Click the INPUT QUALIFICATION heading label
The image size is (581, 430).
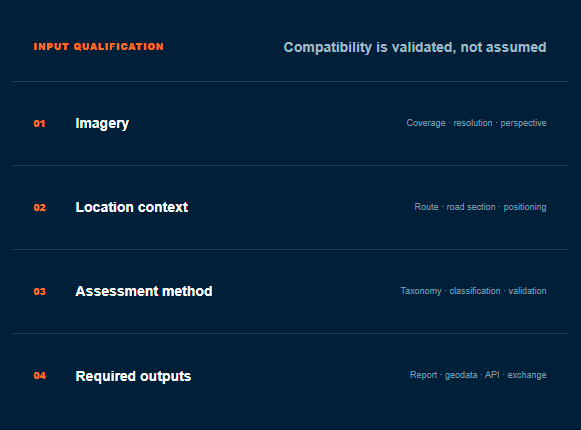click(x=99, y=47)
